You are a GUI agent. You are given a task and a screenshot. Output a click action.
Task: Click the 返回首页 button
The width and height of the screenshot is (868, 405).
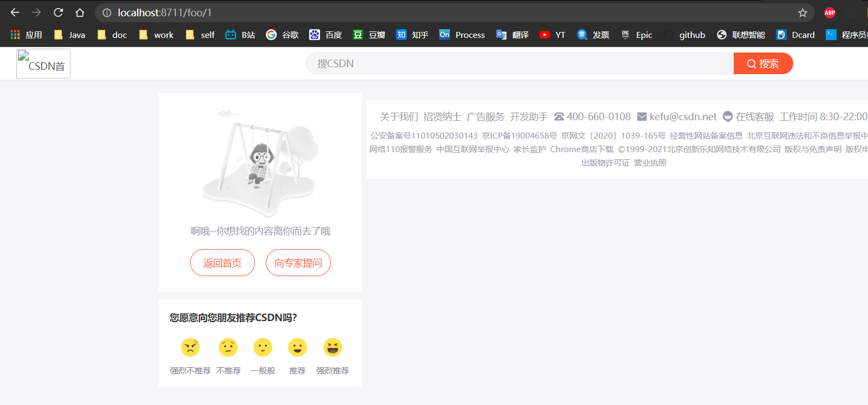tap(223, 263)
